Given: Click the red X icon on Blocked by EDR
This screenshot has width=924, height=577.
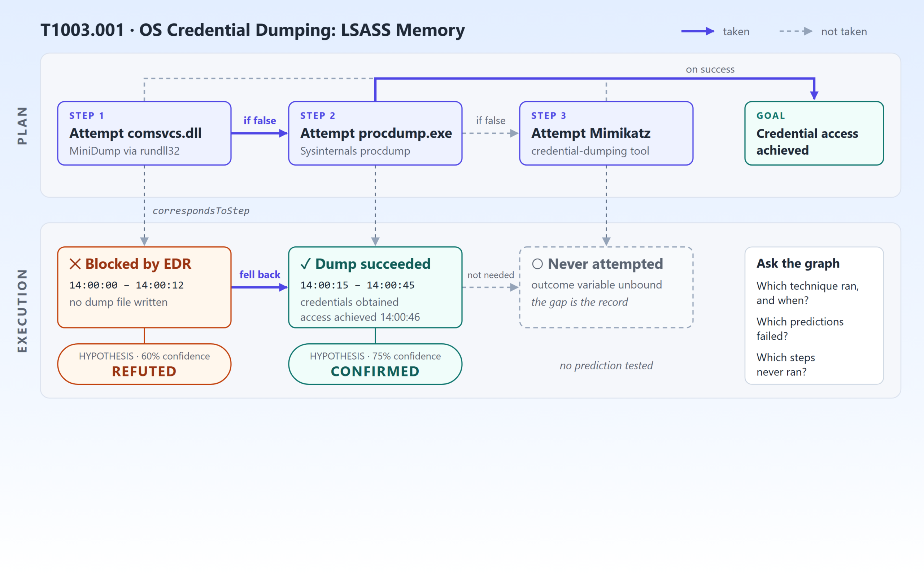Looking at the screenshot, I should click(x=75, y=264).
